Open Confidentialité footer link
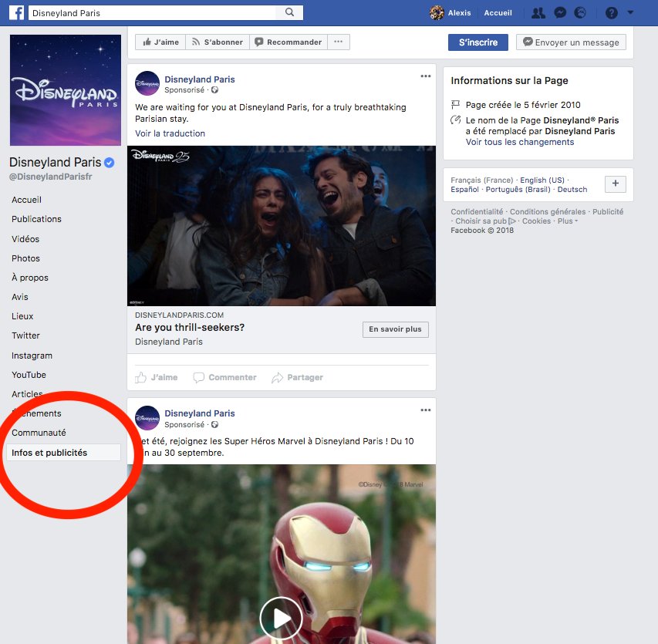This screenshot has height=644, width=658. click(477, 212)
